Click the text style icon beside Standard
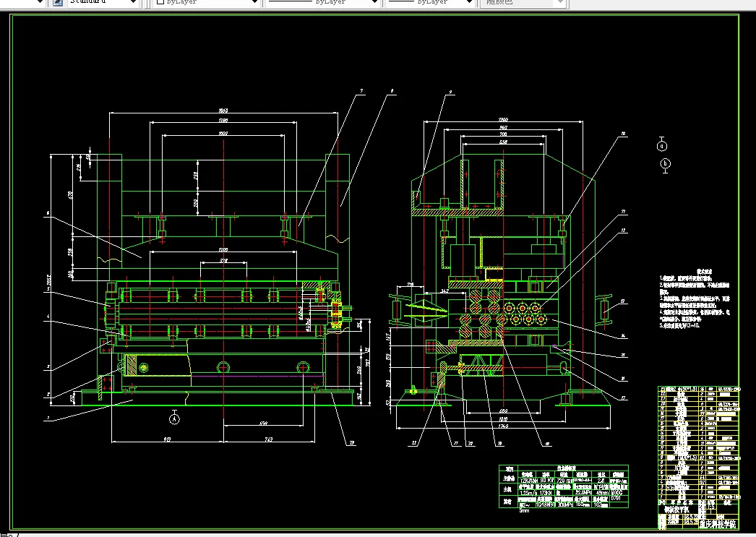756x537 pixels. tap(57, 2)
